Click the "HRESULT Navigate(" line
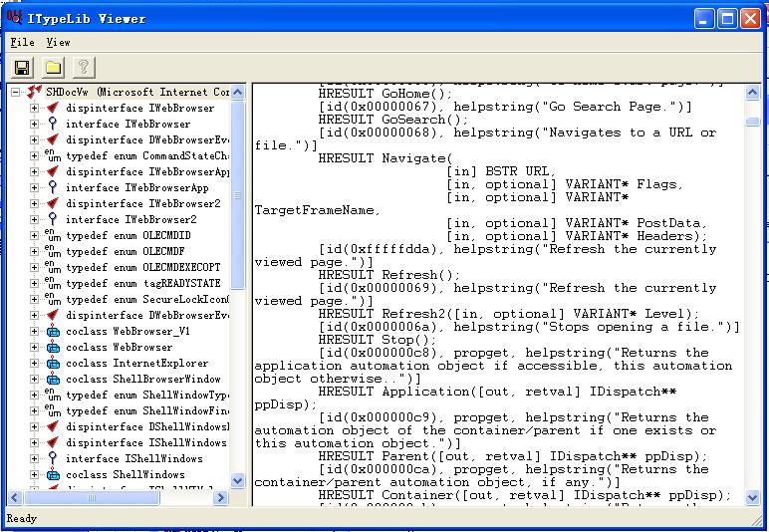The image size is (769, 532). click(384, 158)
